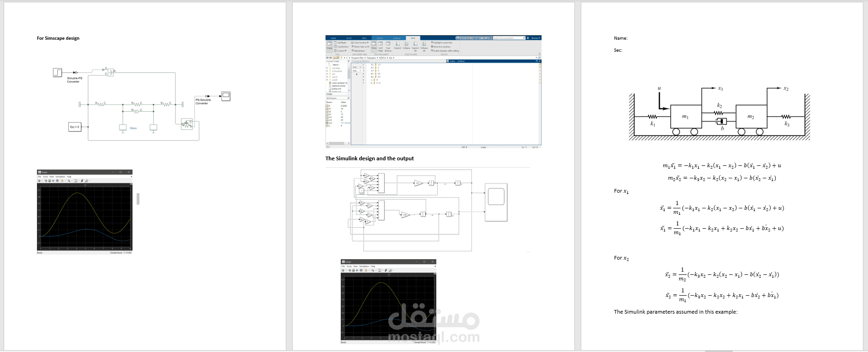Viewport: 868px width, 352px height.
Task: Switch to the HOME tab in MATLAB
Action: (x=333, y=38)
